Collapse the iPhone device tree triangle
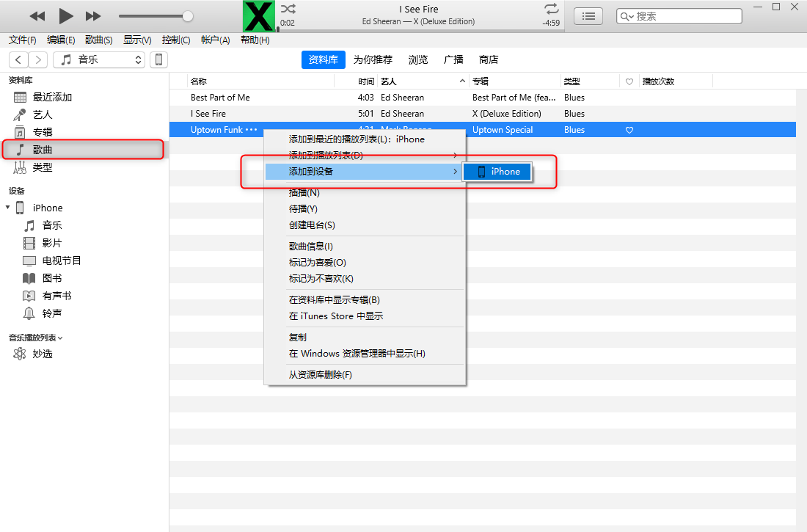 pyautogui.click(x=8, y=208)
